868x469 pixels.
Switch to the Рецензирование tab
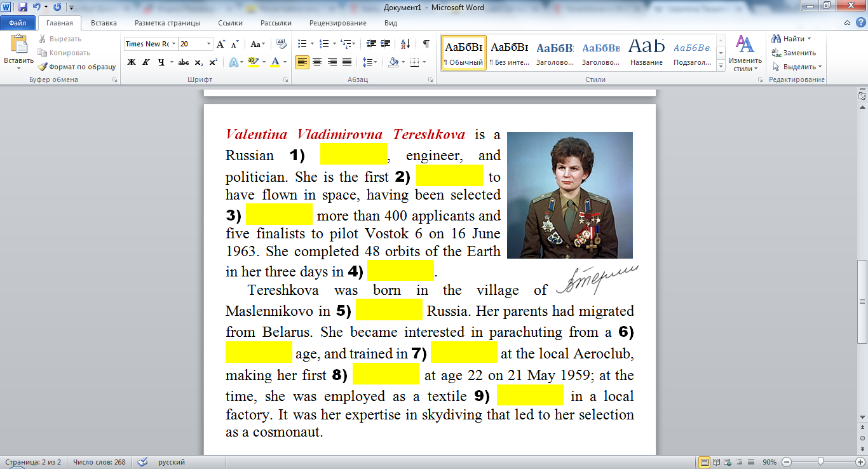338,23
